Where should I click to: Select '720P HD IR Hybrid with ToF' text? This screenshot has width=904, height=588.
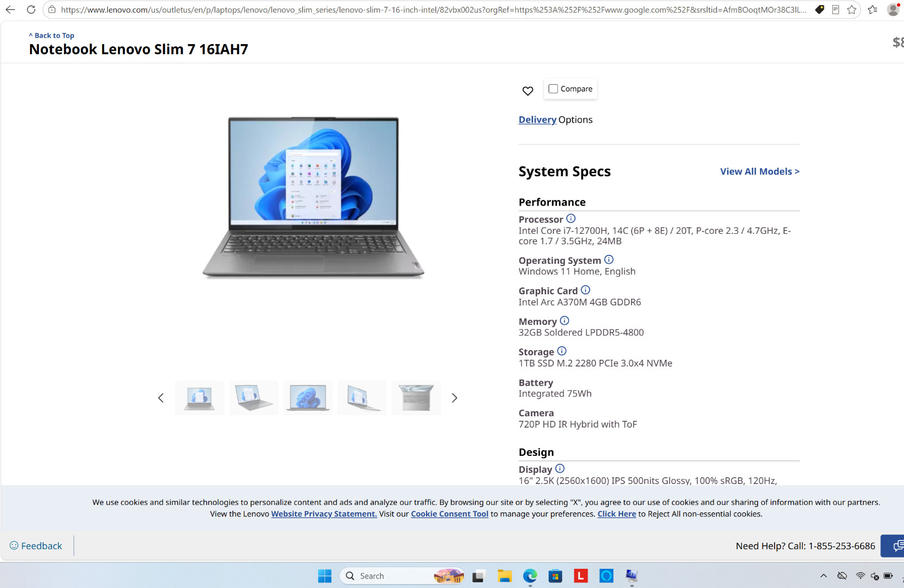click(x=578, y=424)
